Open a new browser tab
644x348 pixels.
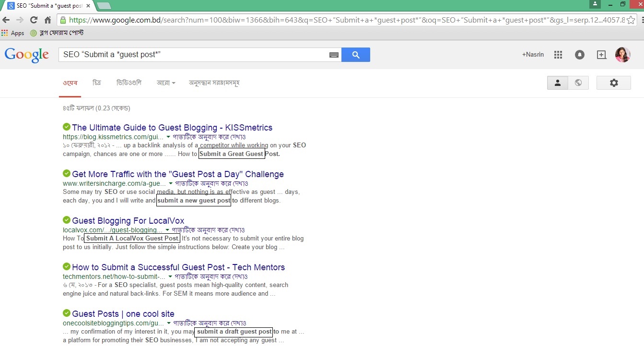104,6
